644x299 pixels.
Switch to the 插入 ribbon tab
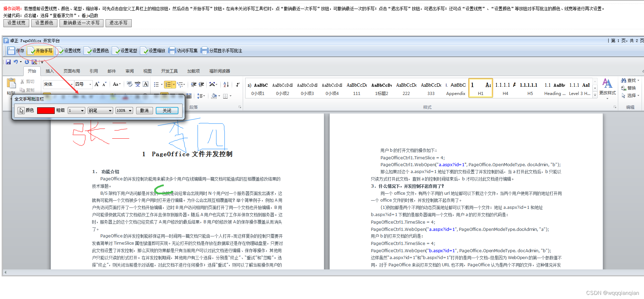click(50, 71)
